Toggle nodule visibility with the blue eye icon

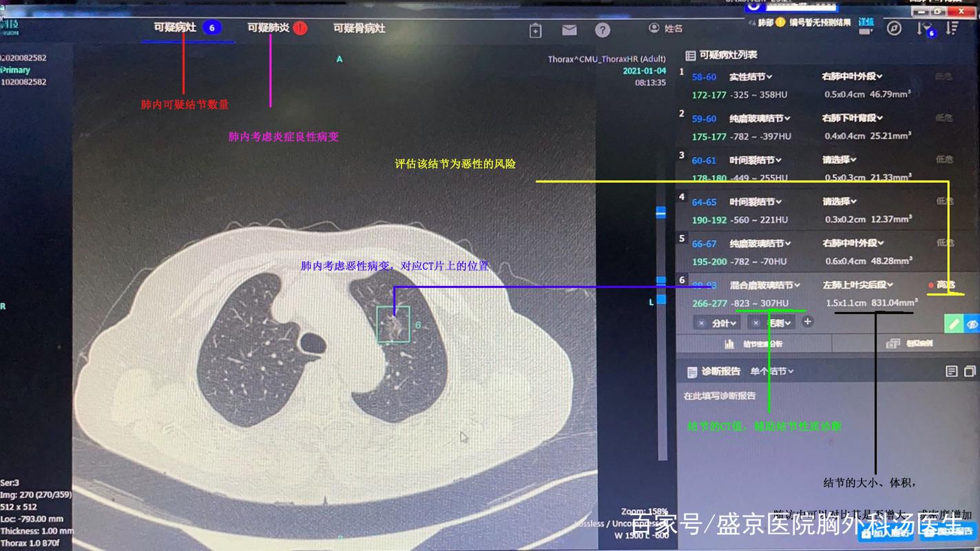click(x=972, y=324)
